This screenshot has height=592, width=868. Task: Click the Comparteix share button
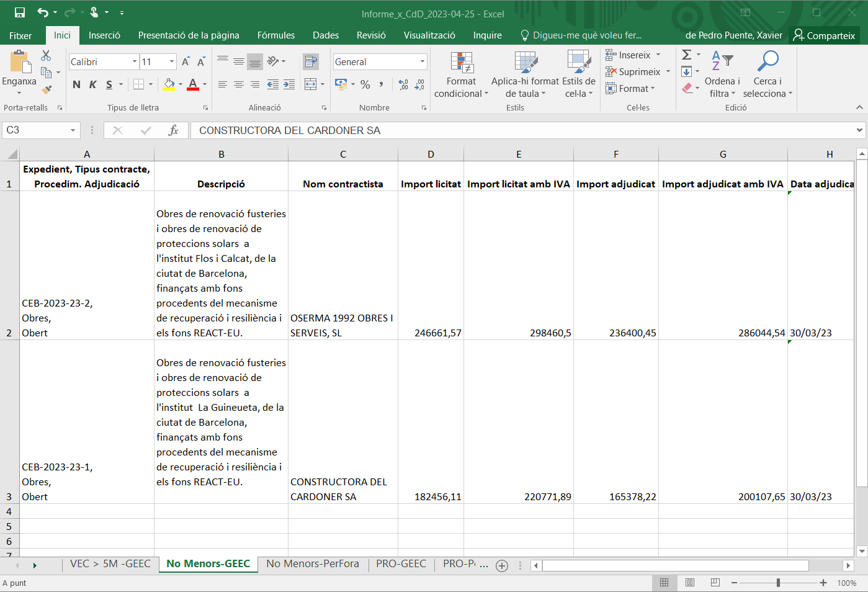[x=824, y=35]
